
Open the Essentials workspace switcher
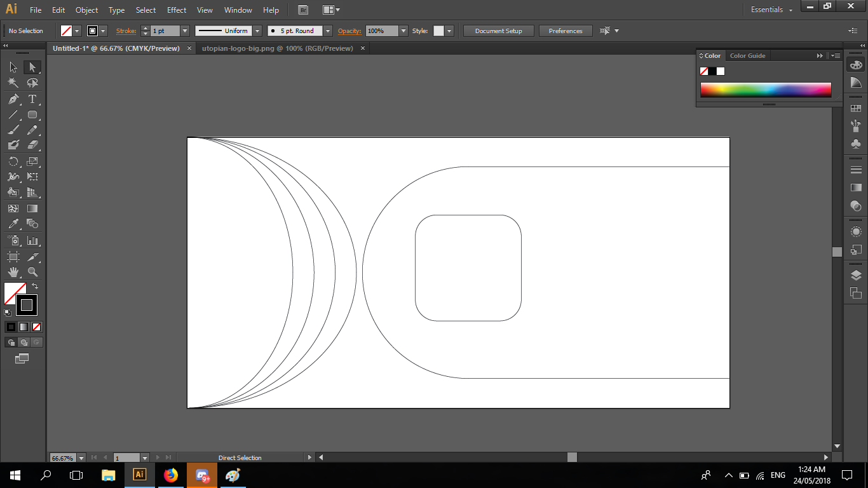click(x=771, y=10)
